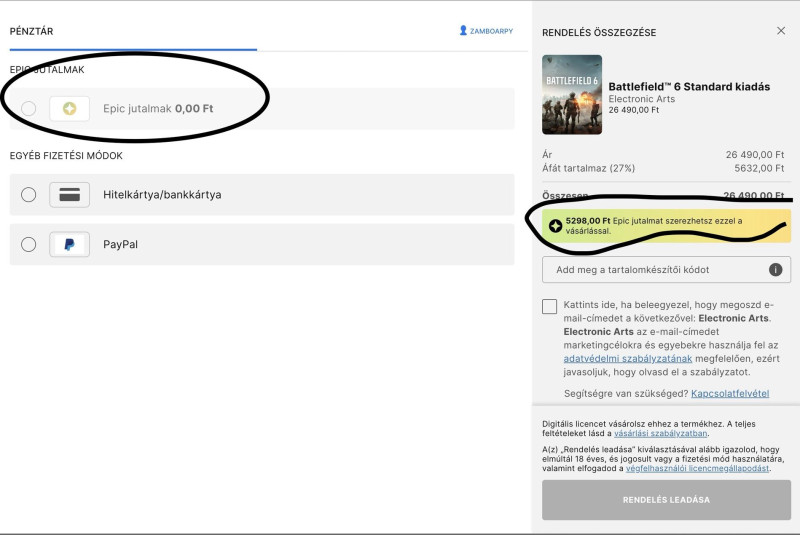The width and height of the screenshot is (800, 535).
Task: Click the creator code input field
Action: (x=666, y=270)
